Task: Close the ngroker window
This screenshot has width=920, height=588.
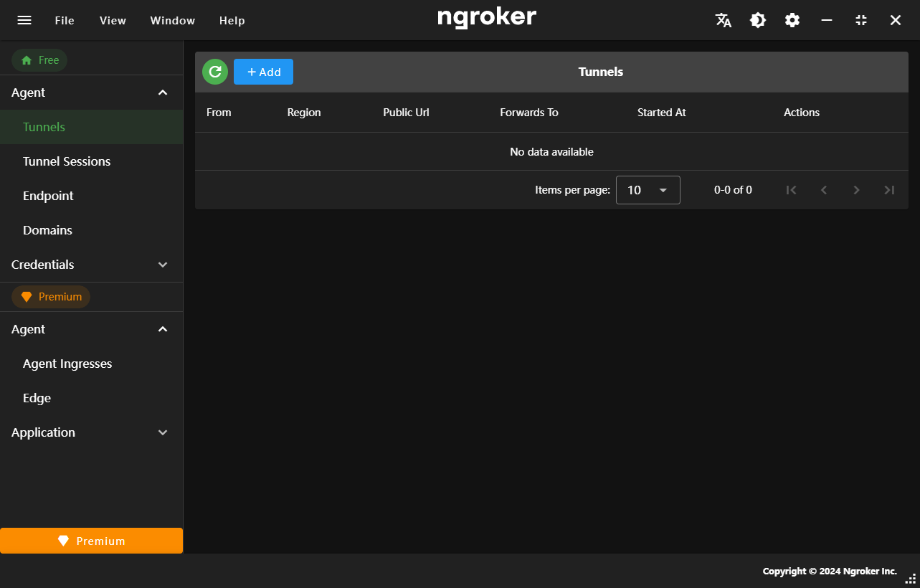Action: pyautogui.click(x=896, y=20)
